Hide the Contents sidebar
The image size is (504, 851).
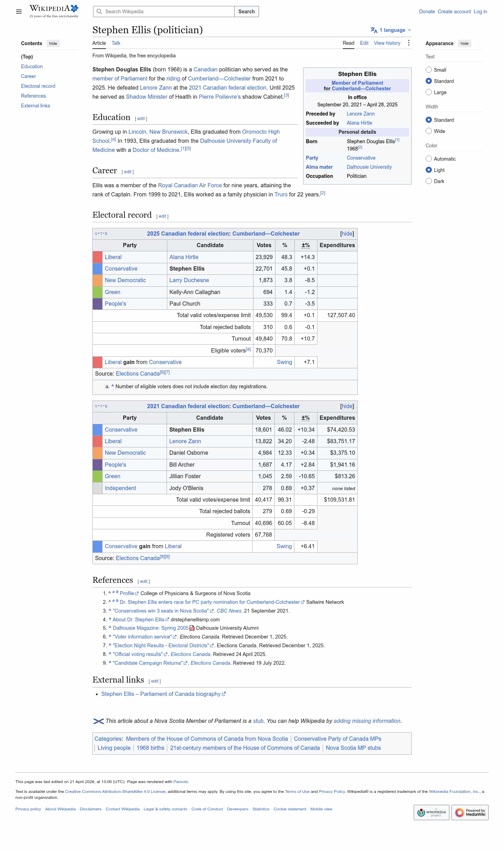(x=53, y=43)
